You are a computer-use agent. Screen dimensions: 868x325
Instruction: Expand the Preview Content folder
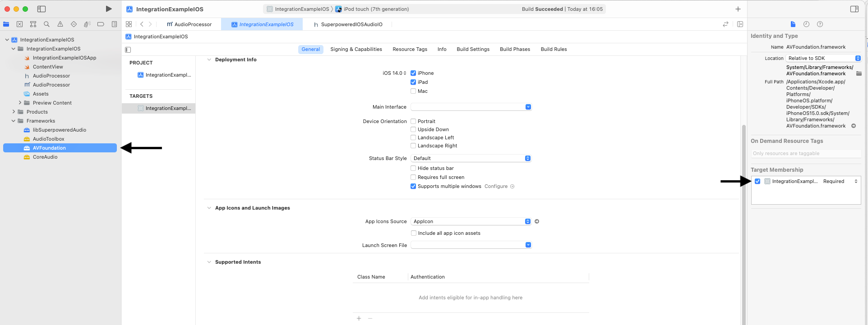tap(20, 103)
